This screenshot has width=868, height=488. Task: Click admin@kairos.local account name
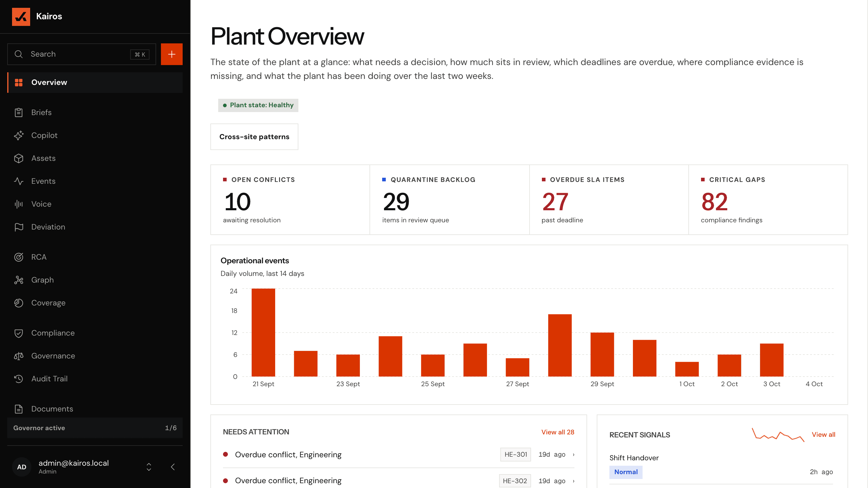[74, 463]
